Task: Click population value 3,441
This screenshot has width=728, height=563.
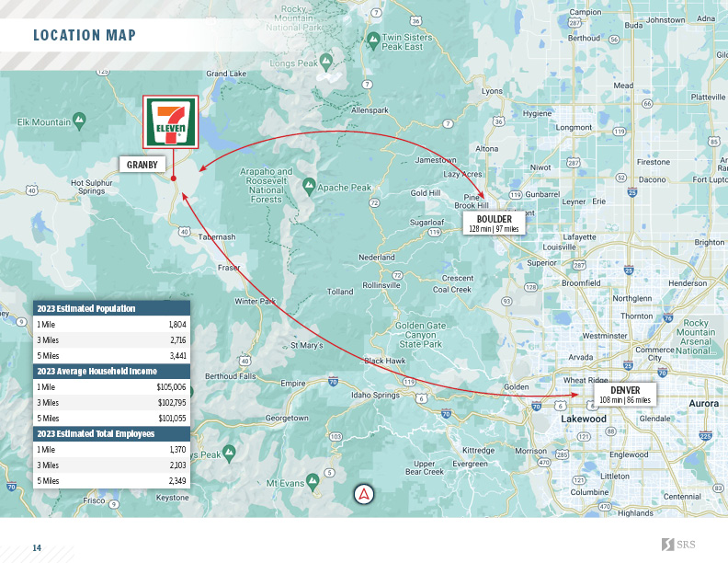Action: point(177,356)
